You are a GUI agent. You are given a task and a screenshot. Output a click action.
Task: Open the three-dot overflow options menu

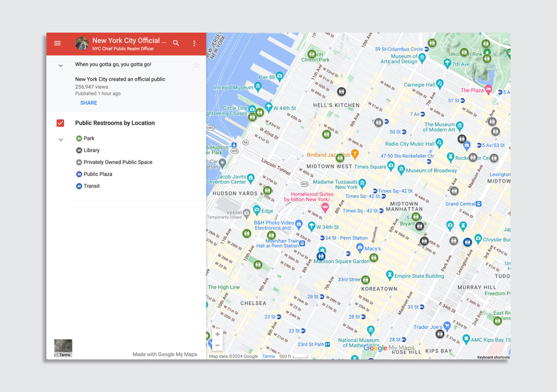tap(194, 43)
